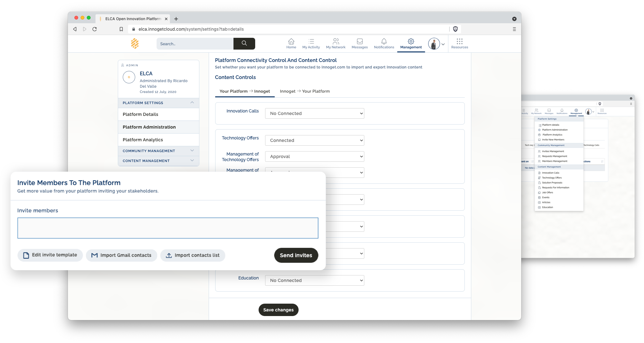Click the ELCA platform logo
Viewport: 644px width, 343px height.
135,44
